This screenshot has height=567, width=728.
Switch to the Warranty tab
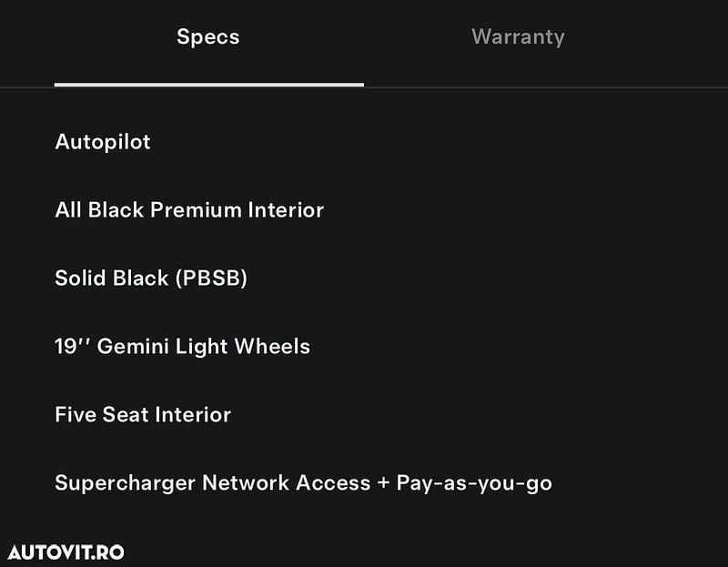pos(518,37)
